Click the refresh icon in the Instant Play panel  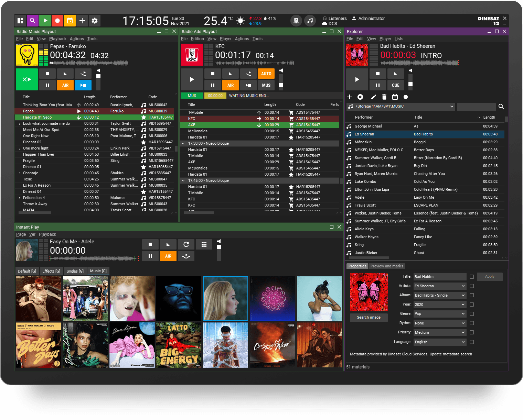click(x=186, y=244)
